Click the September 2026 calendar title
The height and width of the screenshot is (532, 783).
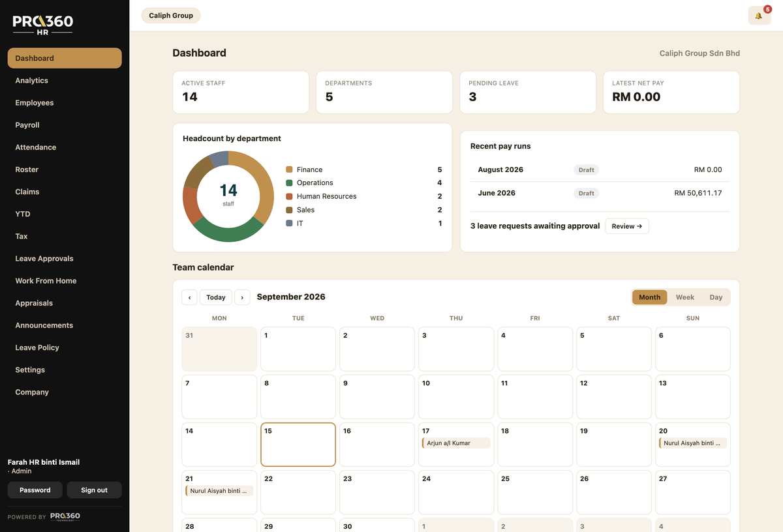click(291, 297)
